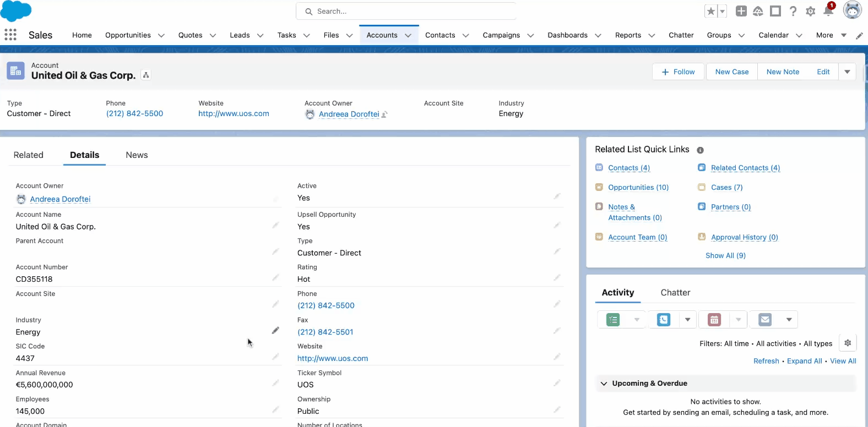
Task: Open the More navigation dropdown
Action: [x=831, y=35]
